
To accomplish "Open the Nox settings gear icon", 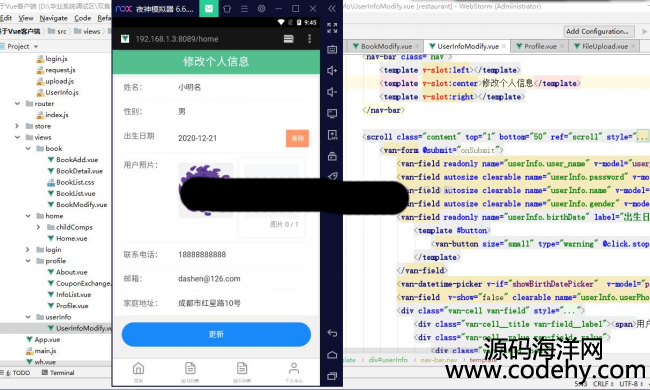I will [261, 9].
